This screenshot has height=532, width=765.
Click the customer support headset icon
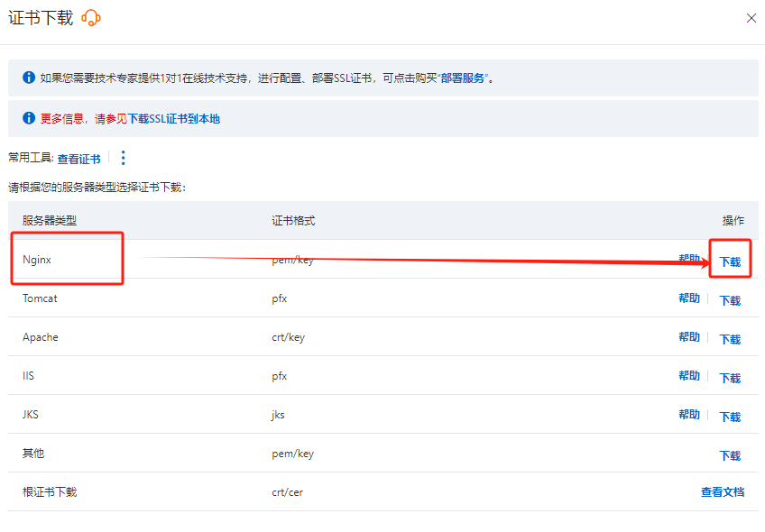[x=91, y=18]
